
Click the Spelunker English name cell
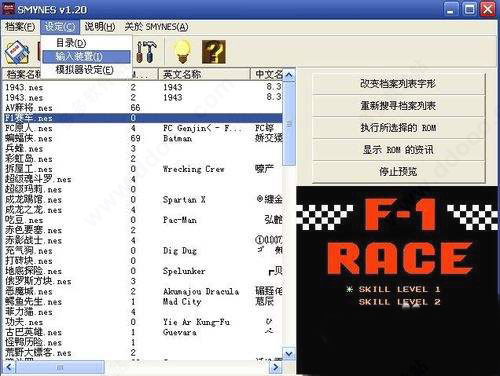pyautogui.click(x=184, y=271)
